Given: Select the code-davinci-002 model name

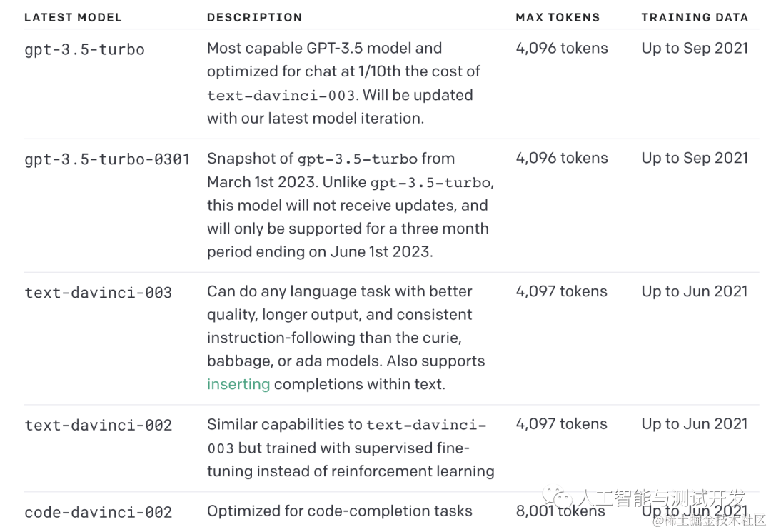Looking at the screenshot, I should pos(99,512).
